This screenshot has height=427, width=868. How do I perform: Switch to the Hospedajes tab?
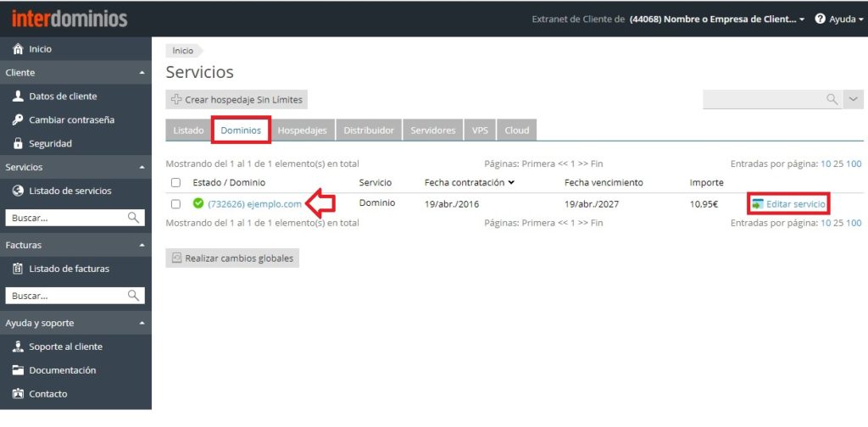click(x=303, y=130)
